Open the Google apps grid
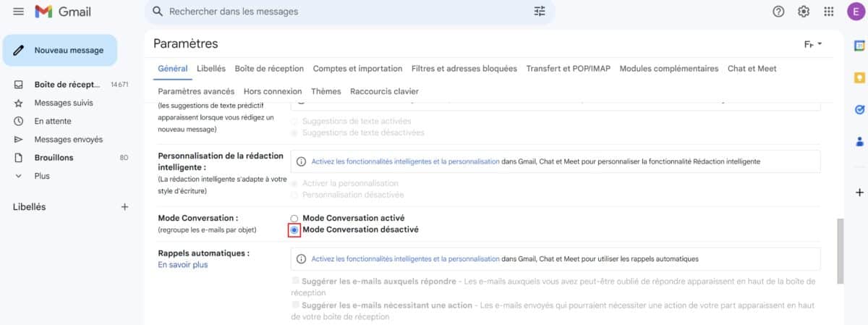Screen dimensions: 868x325 [x=829, y=12]
